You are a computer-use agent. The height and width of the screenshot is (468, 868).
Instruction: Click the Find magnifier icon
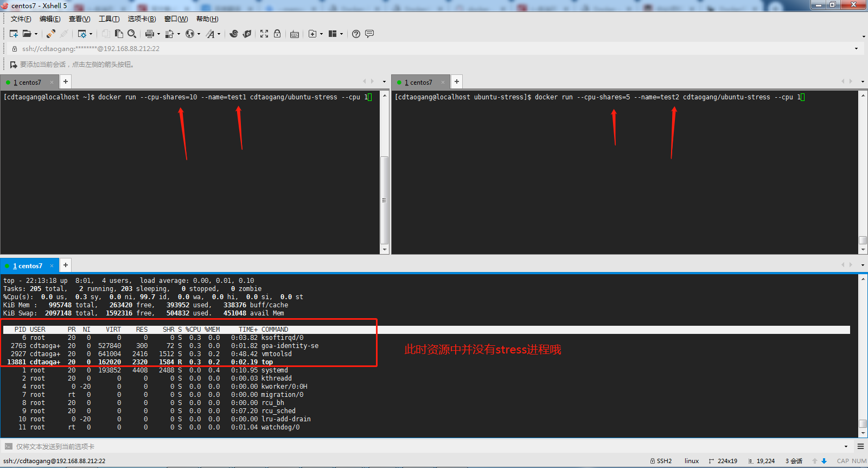click(132, 34)
